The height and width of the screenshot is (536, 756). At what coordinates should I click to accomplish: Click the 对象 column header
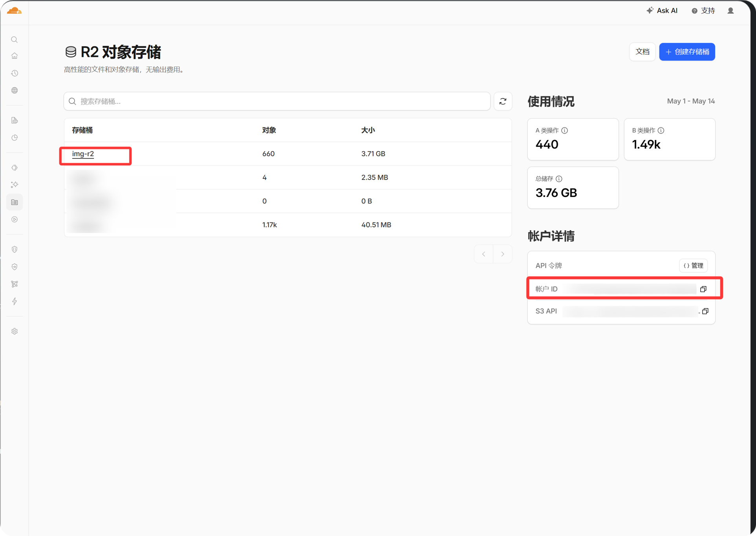(269, 130)
